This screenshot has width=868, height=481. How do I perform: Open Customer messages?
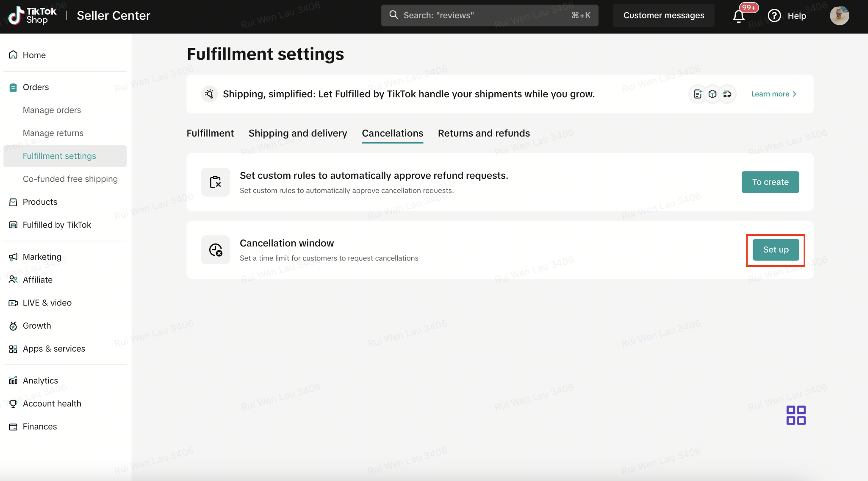664,15
